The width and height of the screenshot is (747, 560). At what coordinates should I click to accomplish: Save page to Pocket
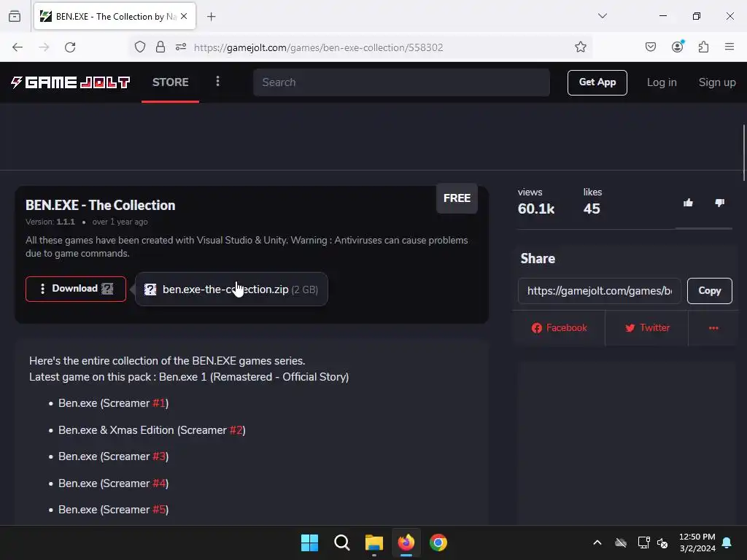coord(650,47)
